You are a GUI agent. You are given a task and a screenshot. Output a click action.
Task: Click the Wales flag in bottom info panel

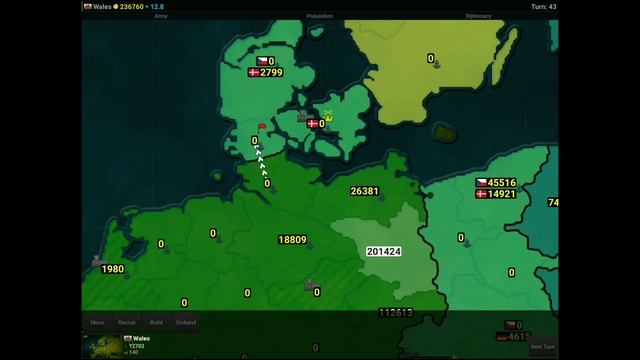coord(128,338)
